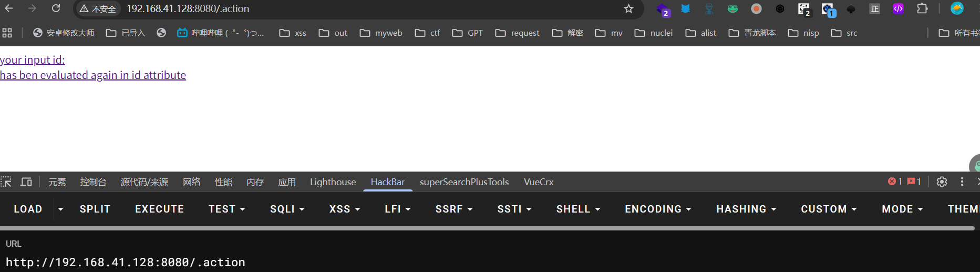Open the ctf bookmarks folder

click(x=428, y=33)
